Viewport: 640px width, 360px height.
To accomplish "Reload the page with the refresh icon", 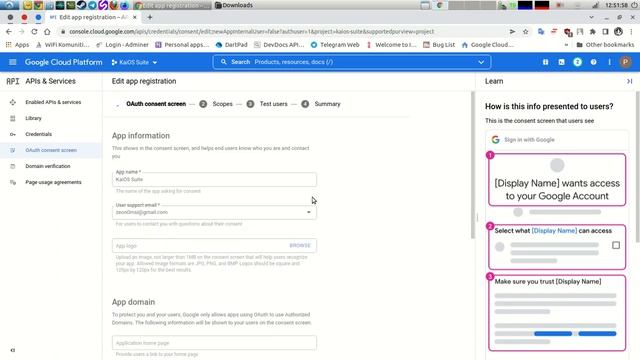I will pyautogui.click(x=34, y=31).
